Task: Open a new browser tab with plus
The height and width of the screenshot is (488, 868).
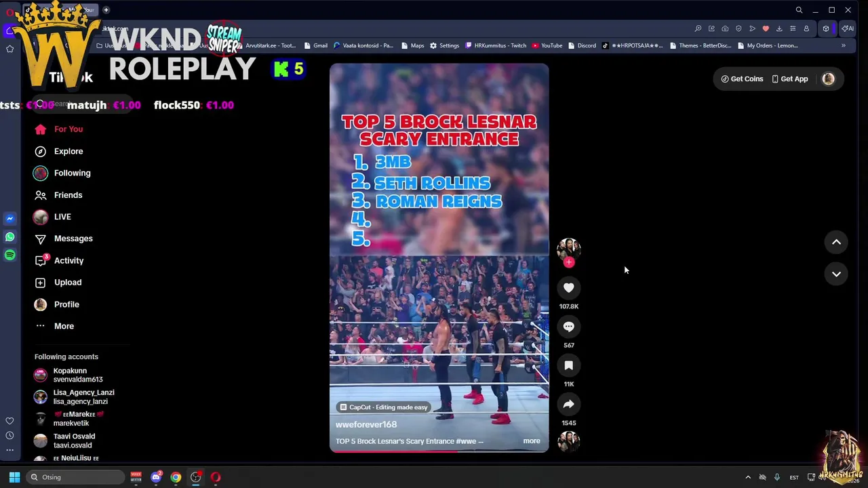Action: 106,10
